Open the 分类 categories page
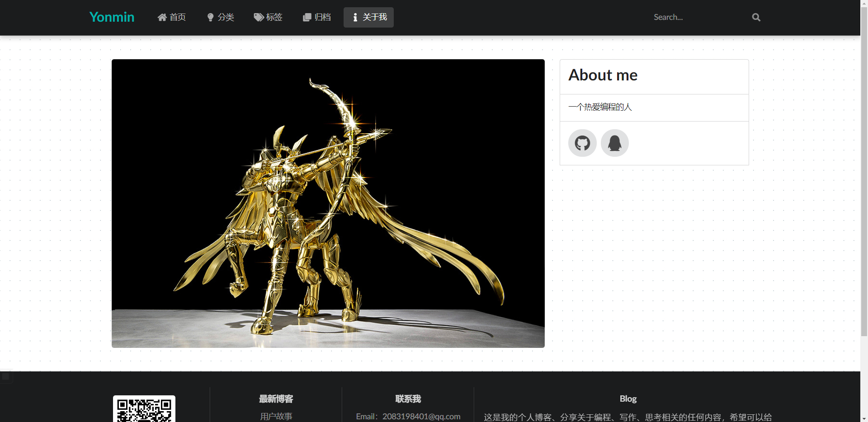 tap(220, 17)
